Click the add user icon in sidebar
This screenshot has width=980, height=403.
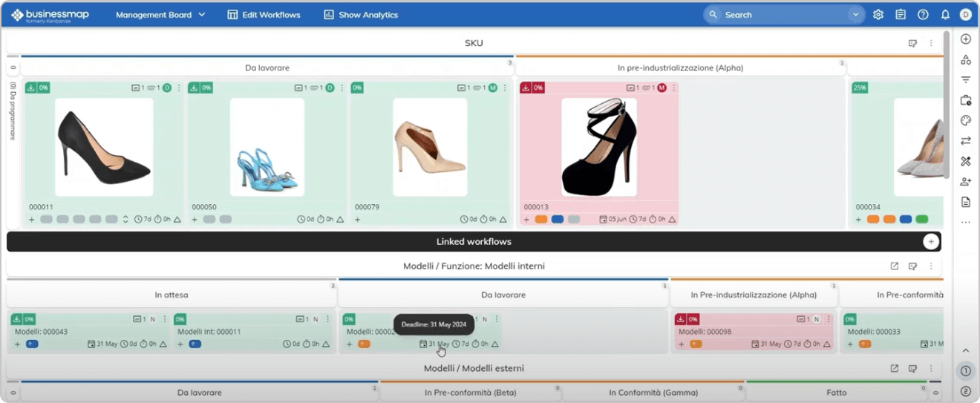pyautogui.click(x=966, y=182)
